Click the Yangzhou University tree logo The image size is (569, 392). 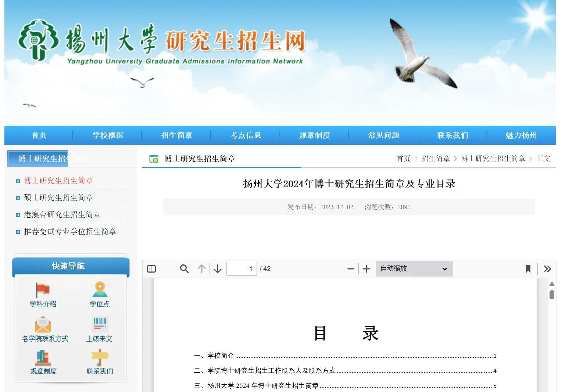point(39,40)
